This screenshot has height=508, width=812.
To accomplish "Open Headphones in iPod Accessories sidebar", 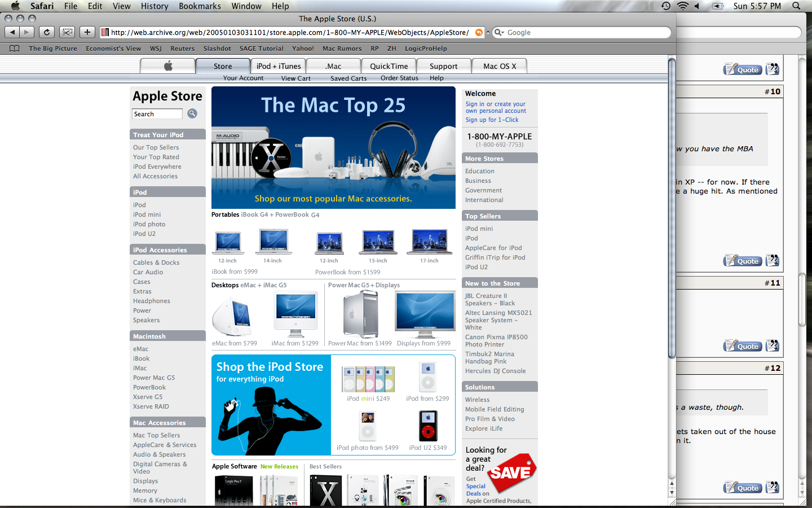I will (152, 301).
